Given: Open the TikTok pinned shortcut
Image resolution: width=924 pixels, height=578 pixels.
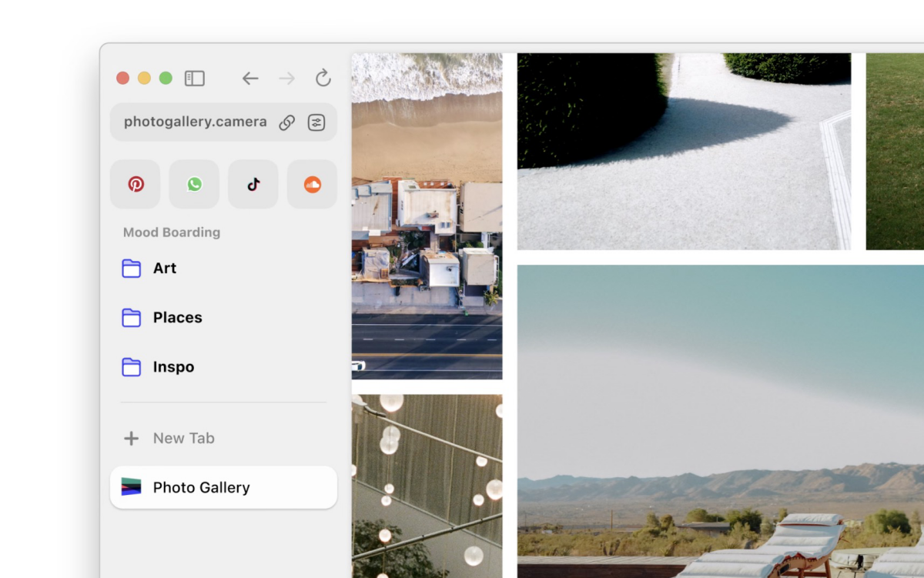Looking at the screenshot, I should point(253,184).
